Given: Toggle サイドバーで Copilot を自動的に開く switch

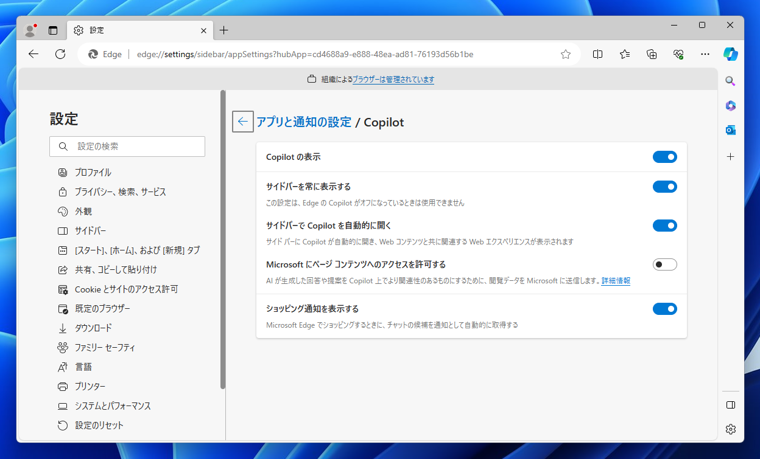Looking at the screenshot, I should 665,225.
